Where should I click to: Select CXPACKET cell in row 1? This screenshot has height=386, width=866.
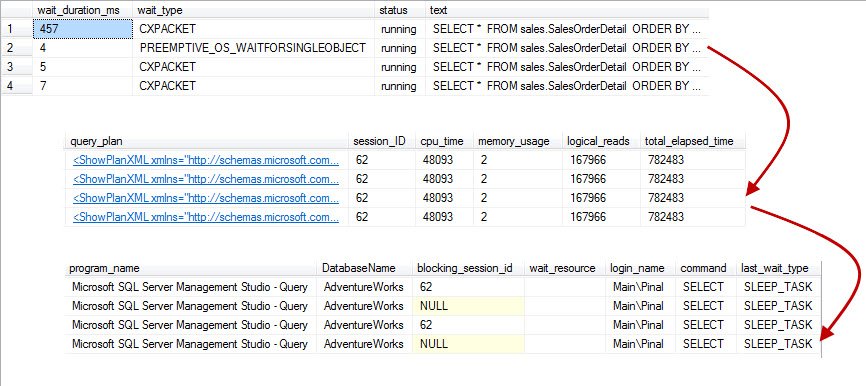(254, 29)
